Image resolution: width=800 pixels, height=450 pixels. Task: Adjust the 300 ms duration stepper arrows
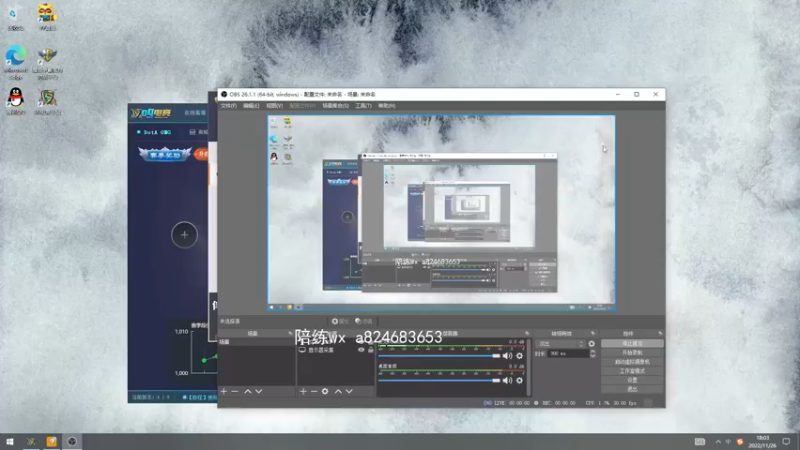click(x=592, y=353)
